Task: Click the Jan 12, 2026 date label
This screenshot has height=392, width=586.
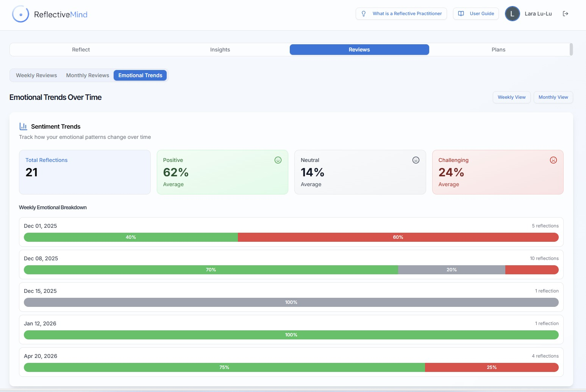Action: 40,324
